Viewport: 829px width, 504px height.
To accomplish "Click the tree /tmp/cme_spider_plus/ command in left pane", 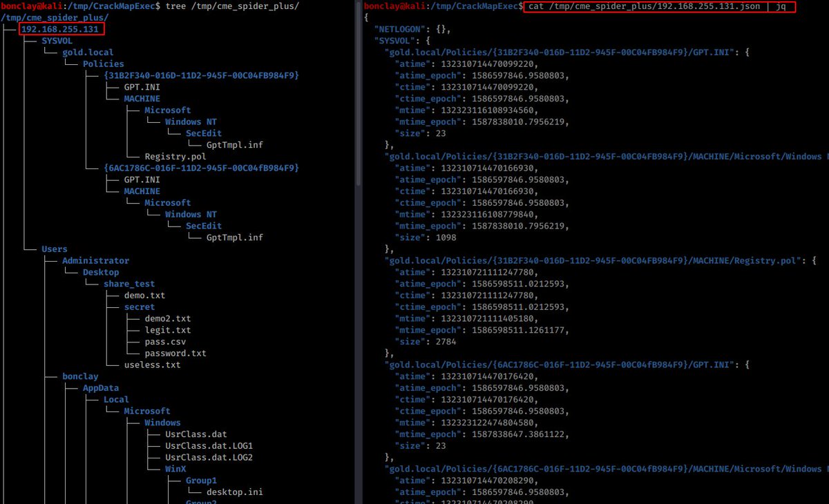I will (233, 6).
